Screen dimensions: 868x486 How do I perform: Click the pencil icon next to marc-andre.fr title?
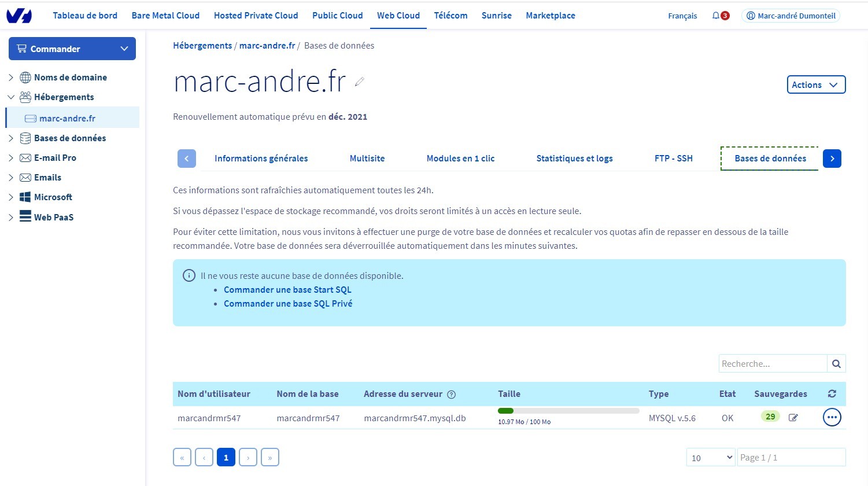tap(360, 82)
